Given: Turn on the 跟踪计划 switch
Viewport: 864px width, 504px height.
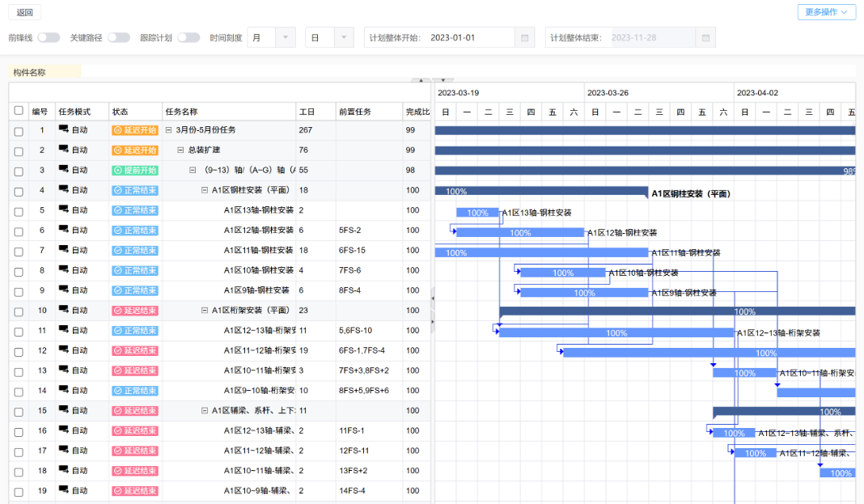Looking at the screenshot, I should tap(188, 38).
